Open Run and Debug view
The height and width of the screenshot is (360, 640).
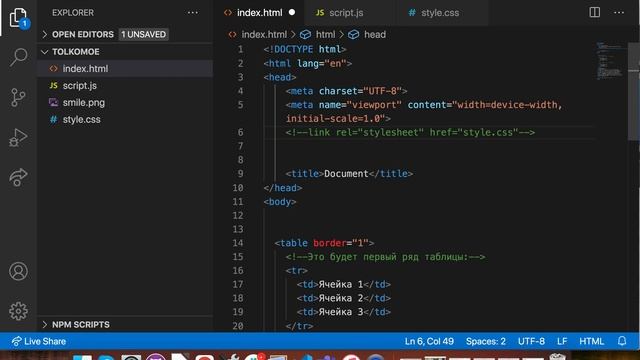(18, 138)
